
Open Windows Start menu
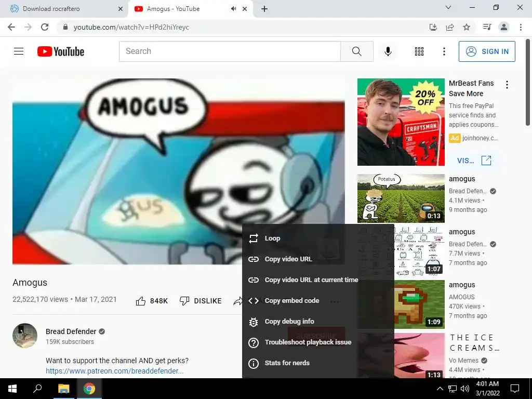pyautogui.click(x=12, y=389)
